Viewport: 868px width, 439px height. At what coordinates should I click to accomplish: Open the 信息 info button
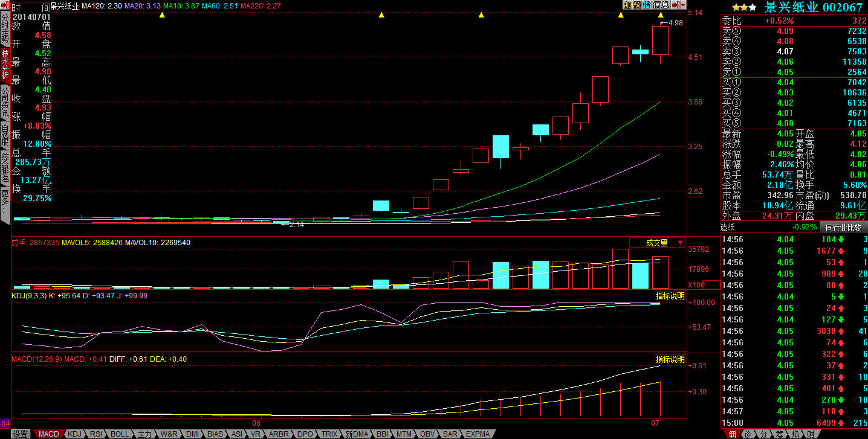coord(661,5)
